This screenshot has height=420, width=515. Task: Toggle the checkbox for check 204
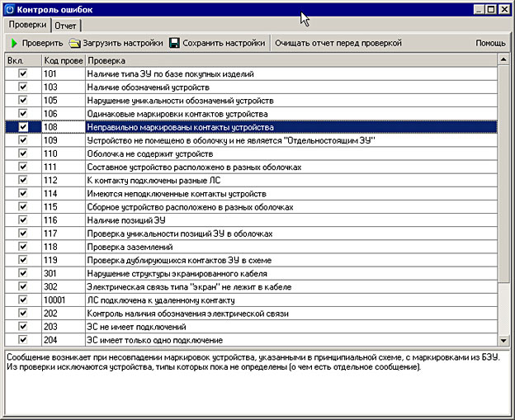tap(23, 339)
